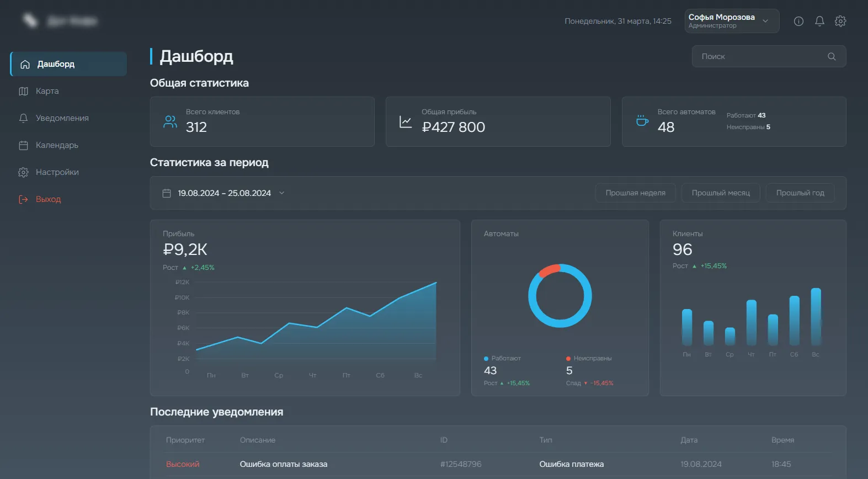Click into the Поиск search field
The width and height of the screenshot is (868, 479).
(x=769, y=56)
